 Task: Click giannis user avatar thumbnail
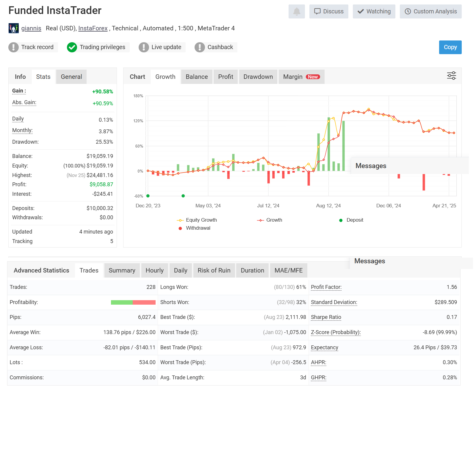(14, 28)
